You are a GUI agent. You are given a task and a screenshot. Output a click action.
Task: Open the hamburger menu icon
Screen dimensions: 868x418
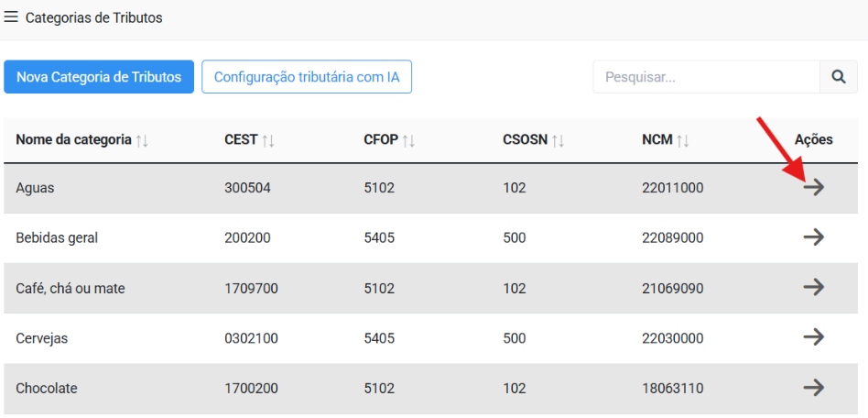(x=11, y=17)
